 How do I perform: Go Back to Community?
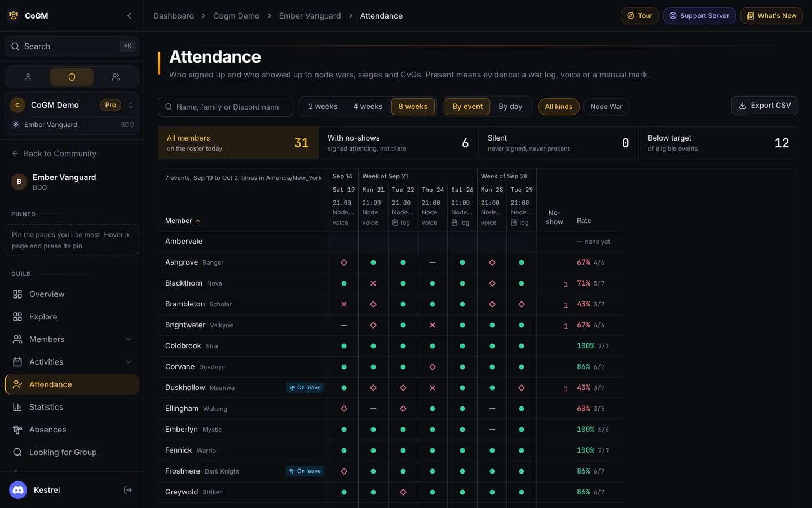[54, 154]
